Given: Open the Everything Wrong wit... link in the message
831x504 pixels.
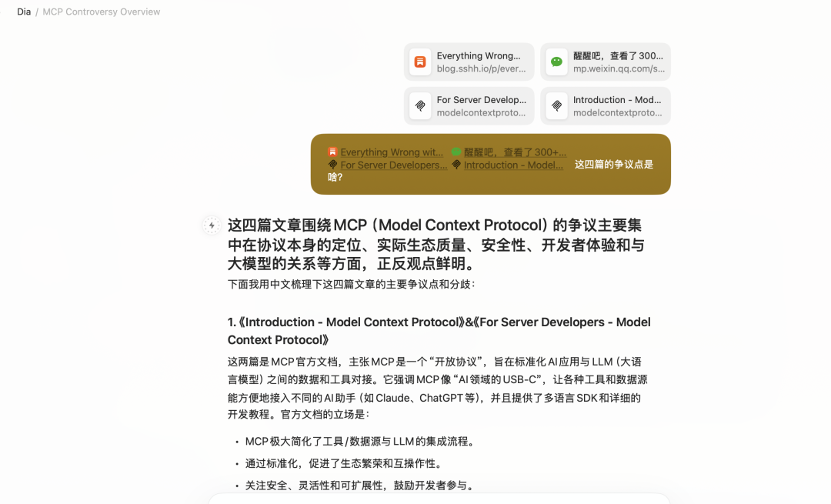Looking at the screenshot, I should 392,152.
